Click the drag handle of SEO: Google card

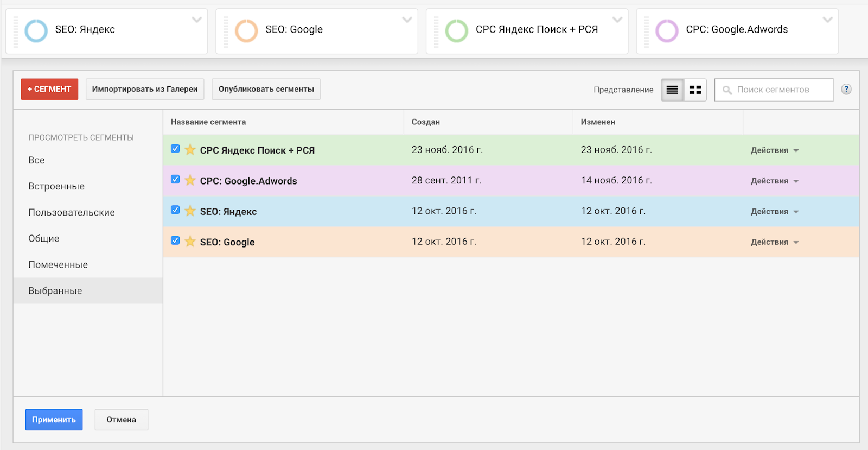click(x=226, y=31)
